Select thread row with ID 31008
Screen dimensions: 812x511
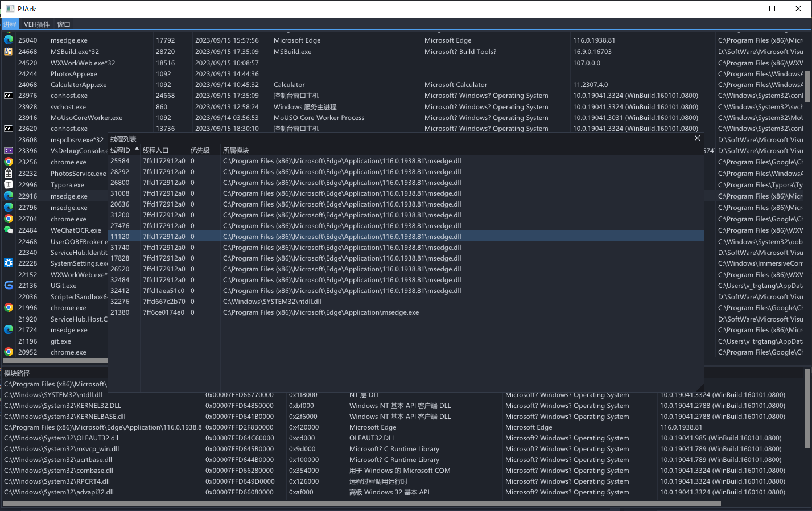click(406, 193)
